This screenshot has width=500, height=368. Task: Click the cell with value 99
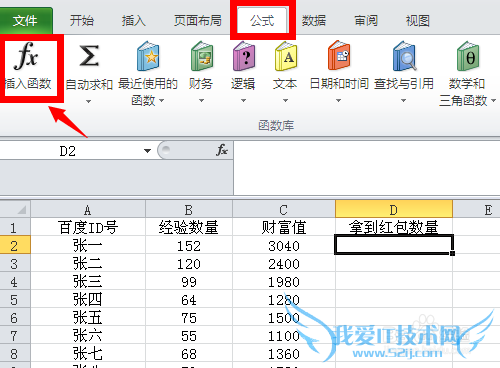coord(189,281)
